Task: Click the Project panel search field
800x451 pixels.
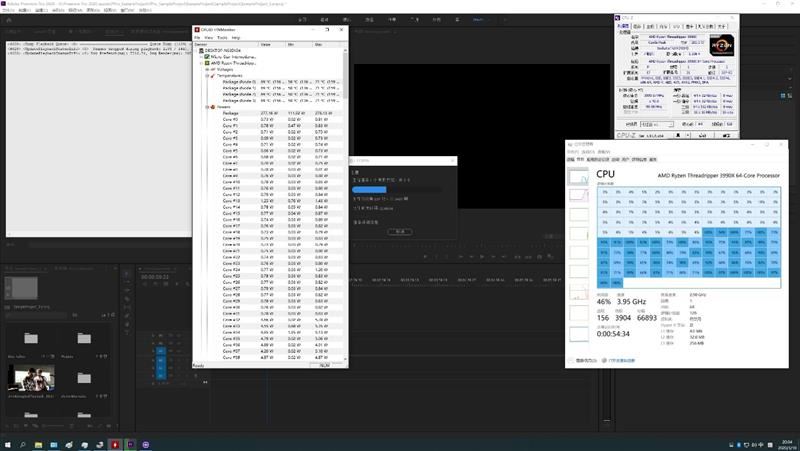Action: (36, 315)
